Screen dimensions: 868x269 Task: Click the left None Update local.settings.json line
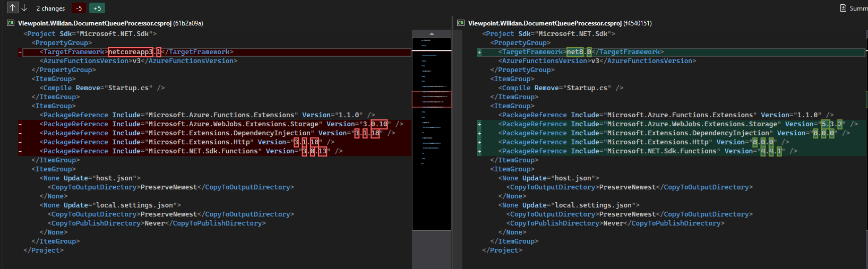[110, 205]
